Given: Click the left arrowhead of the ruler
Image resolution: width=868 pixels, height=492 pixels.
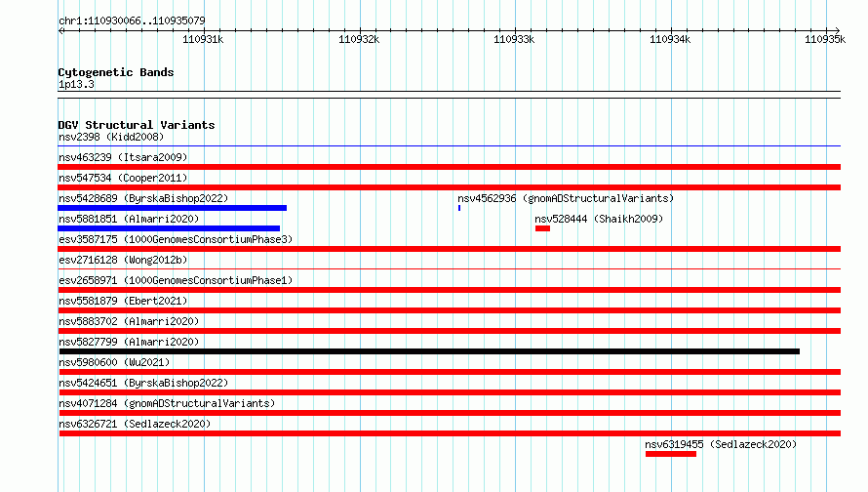Looking at the screenshot, I should point(60,31).
